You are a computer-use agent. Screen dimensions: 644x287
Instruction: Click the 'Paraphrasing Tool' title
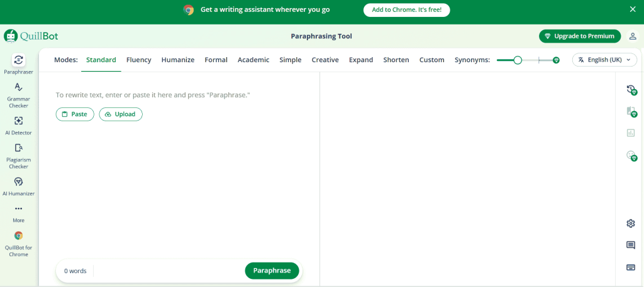(321, 36)
